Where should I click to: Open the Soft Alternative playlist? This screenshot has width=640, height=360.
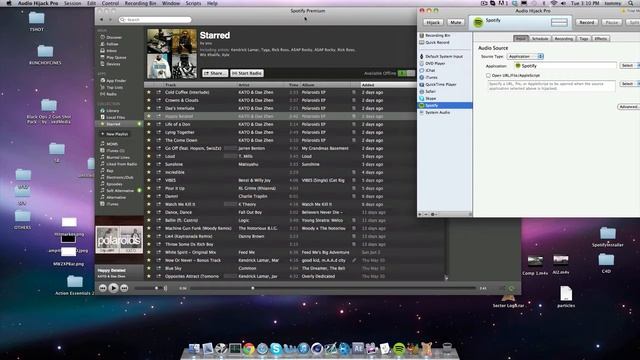click(120, 191)
